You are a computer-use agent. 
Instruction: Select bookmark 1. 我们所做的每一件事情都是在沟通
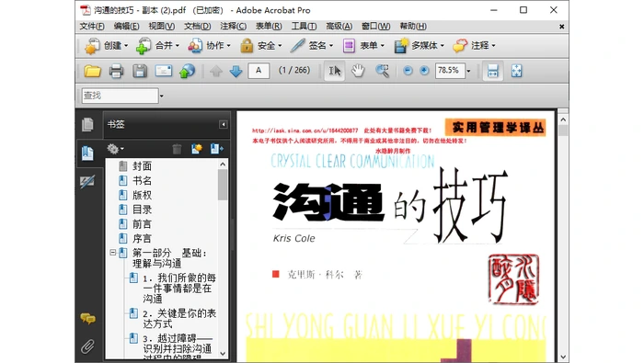click(179, 289)
